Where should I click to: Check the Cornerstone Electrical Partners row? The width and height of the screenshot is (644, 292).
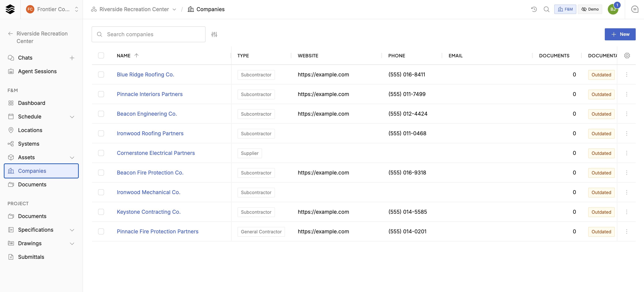101,153
